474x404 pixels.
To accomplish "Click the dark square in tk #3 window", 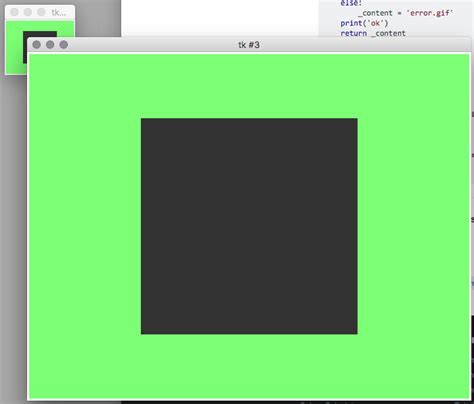I will click(x=249, y=226).
